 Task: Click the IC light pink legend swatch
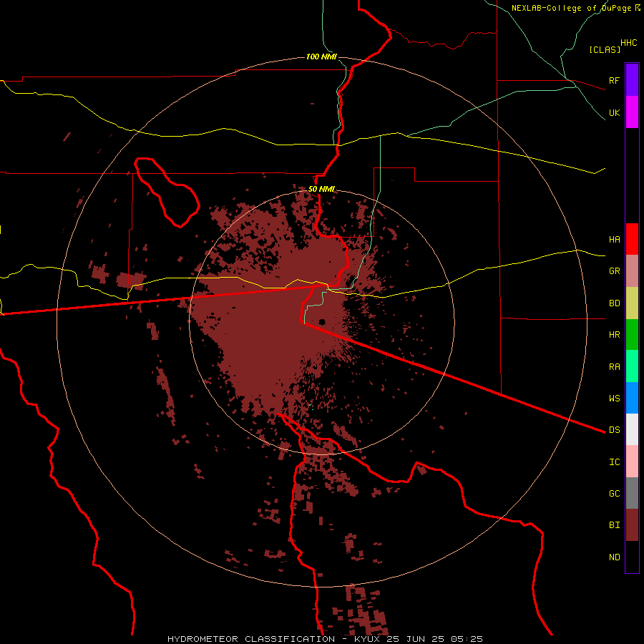(632, 462)
